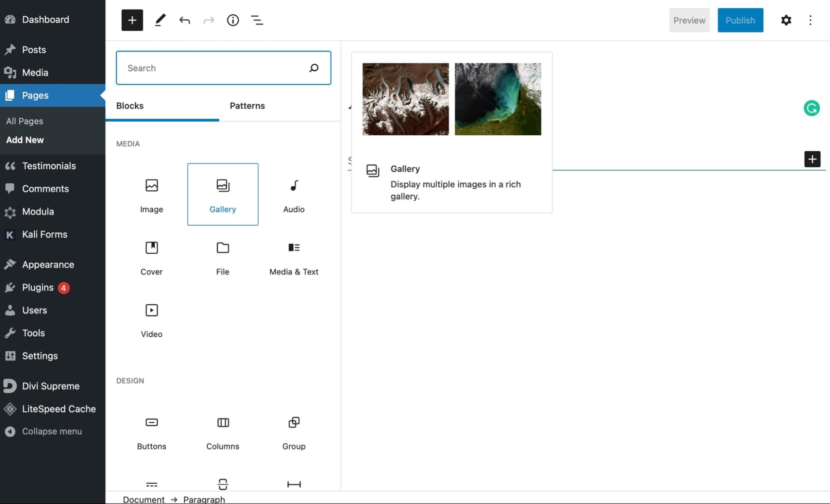830x504 pixels.
Task: Select the Media & Text block
Action: click(x=294, y=257)
